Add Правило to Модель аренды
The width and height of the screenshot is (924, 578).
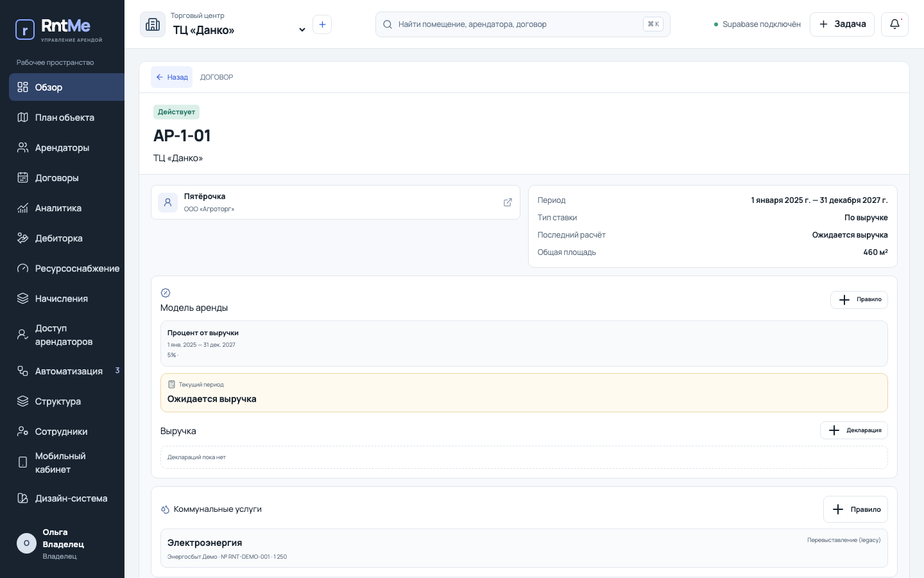(x=859, y=299)
